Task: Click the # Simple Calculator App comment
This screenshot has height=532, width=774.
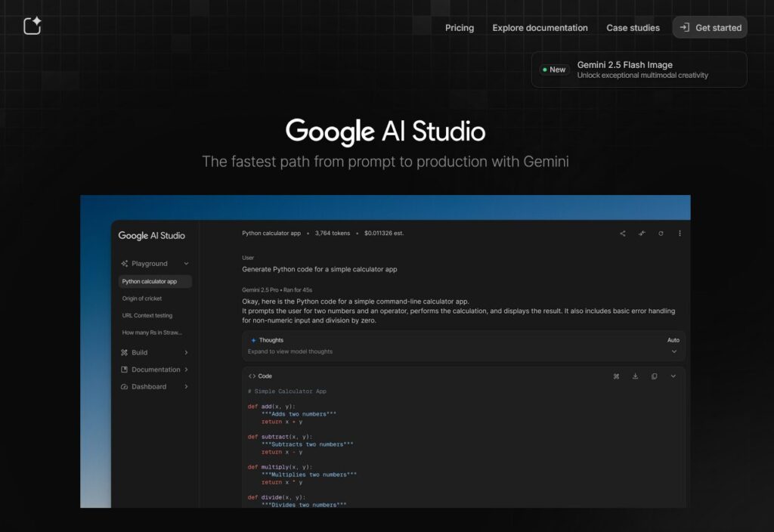Action: (286, 391)
